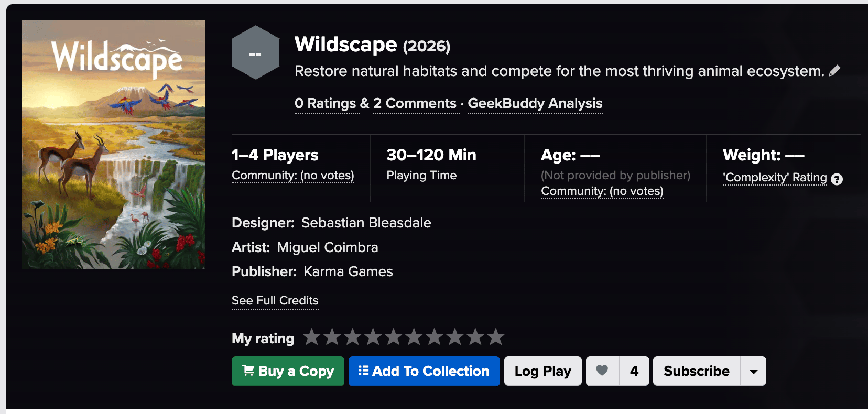The image size is (868, 414).
Task: Click See Full Credits link
Action: 275,301
